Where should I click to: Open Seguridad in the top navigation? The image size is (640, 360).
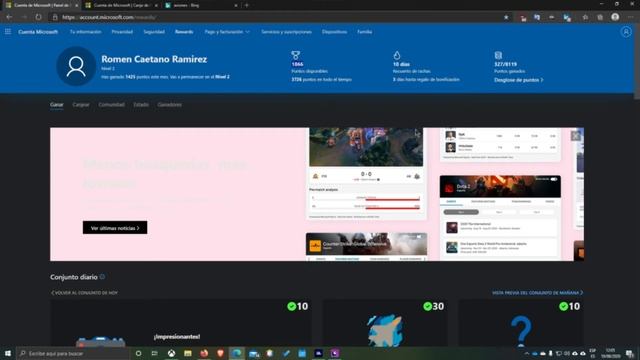click(154, 32)
